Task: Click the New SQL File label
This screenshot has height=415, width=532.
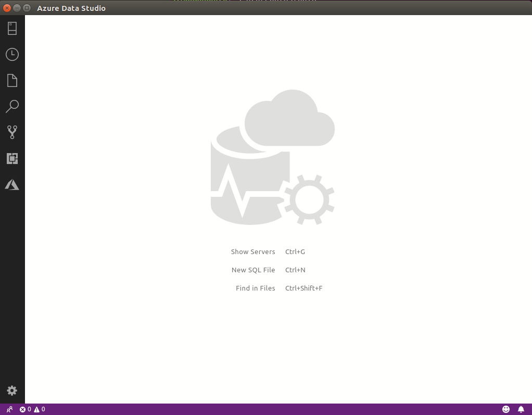Action: coord(254,270)
